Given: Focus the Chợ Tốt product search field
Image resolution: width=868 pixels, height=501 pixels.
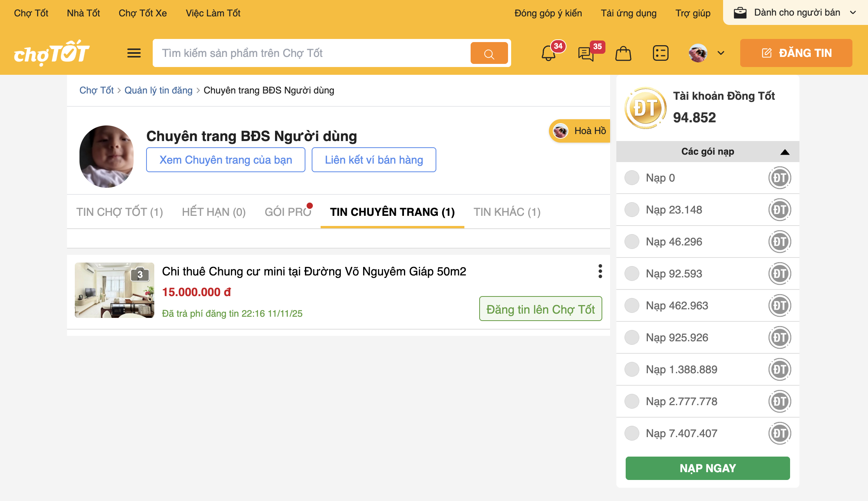Looking at the screenshot, I should pyautogui.click(x=312, y=53).
